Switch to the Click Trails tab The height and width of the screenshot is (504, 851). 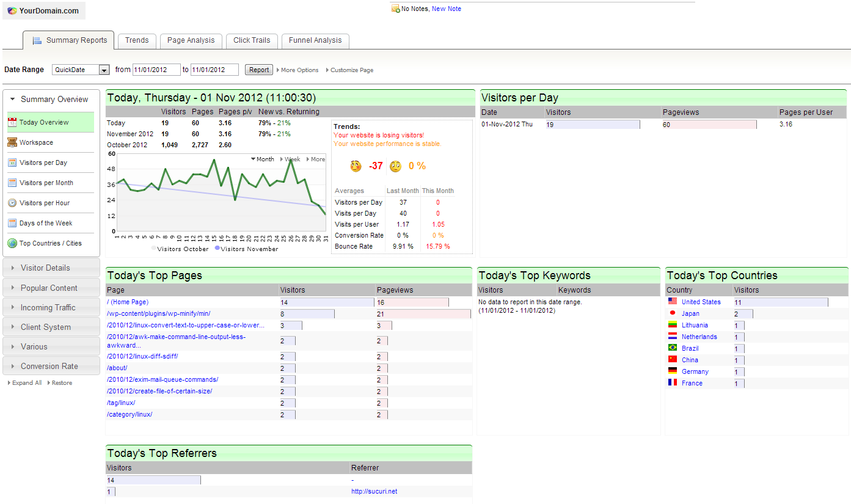point(252,40)
